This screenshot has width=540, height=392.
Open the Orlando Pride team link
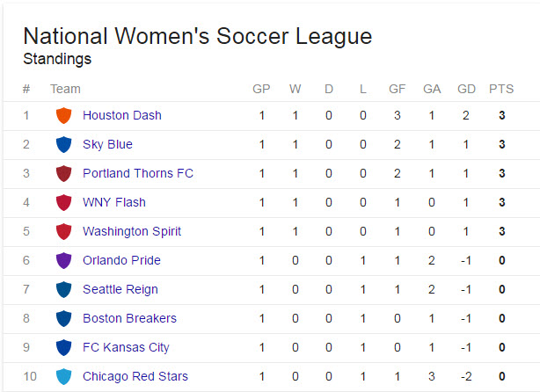(x=121, y=260)
